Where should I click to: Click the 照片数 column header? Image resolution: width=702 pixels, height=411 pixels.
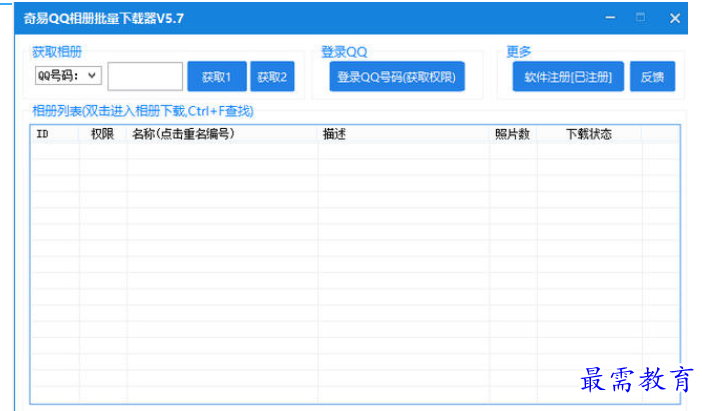pos(513,134)
